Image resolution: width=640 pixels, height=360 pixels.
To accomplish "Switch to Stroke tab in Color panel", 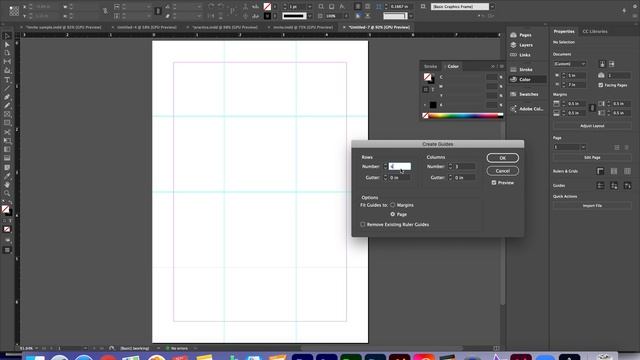I will (x=430, y=67).
